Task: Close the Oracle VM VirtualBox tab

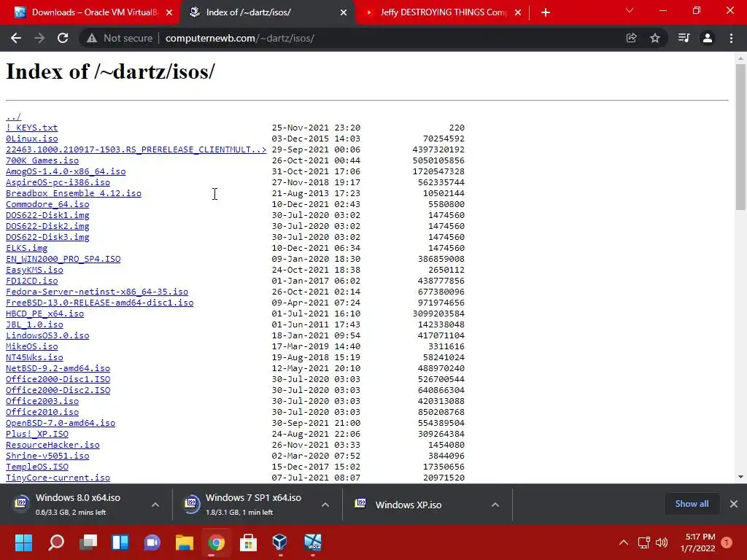Action: (x=169, y=12)
